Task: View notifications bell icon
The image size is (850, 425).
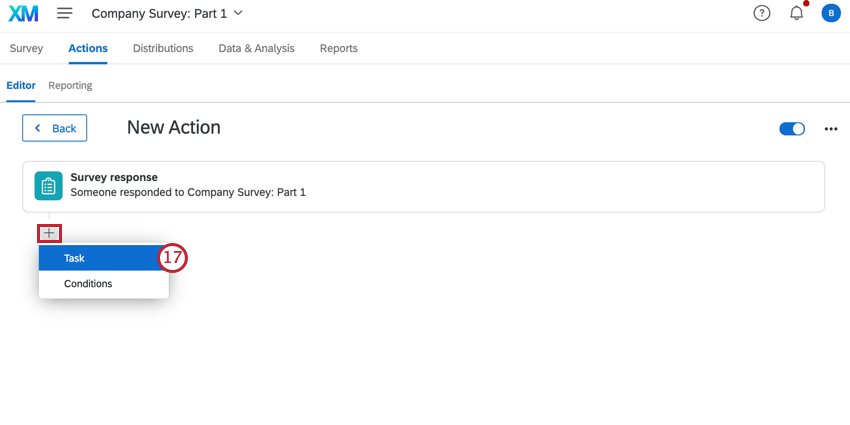Action: [x=796, y=13]
